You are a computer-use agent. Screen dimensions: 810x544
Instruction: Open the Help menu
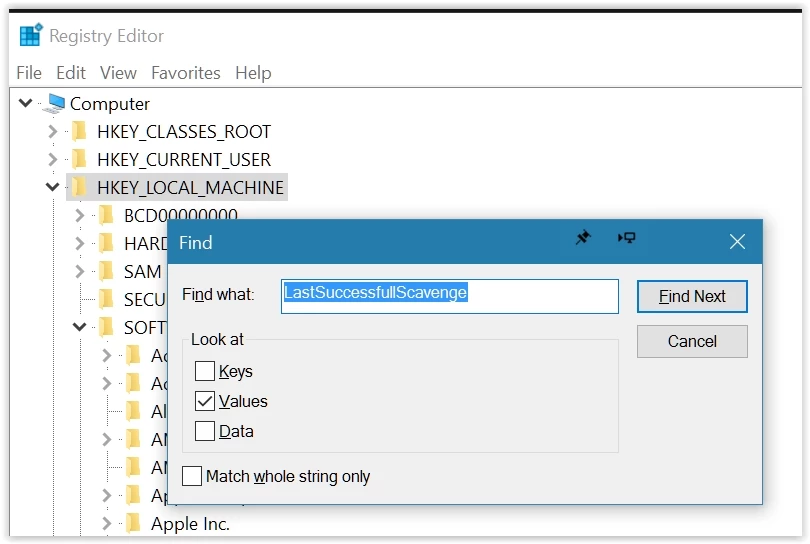pyautogui.click(x=253, y=73)
